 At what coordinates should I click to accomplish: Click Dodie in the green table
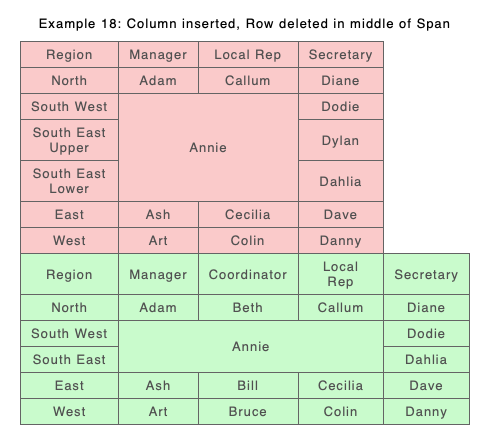click(x=426, y=334)
